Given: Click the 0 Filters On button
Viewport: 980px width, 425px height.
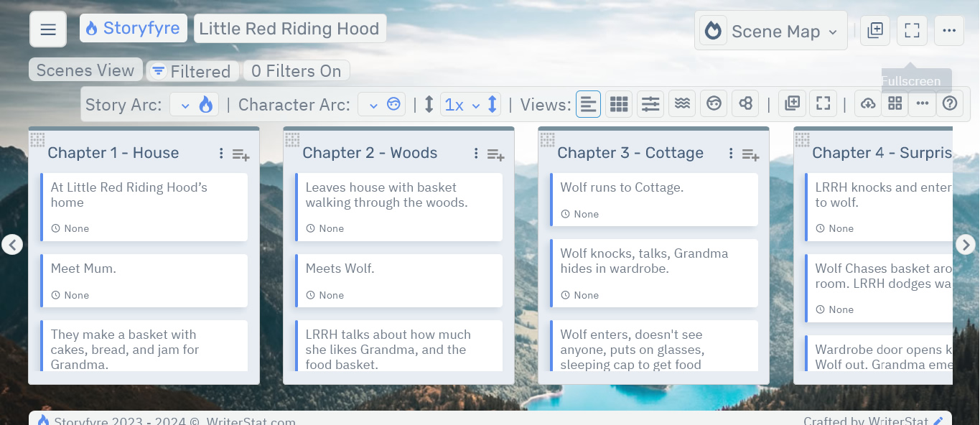Looking at the screenshot, I should 296,70.
